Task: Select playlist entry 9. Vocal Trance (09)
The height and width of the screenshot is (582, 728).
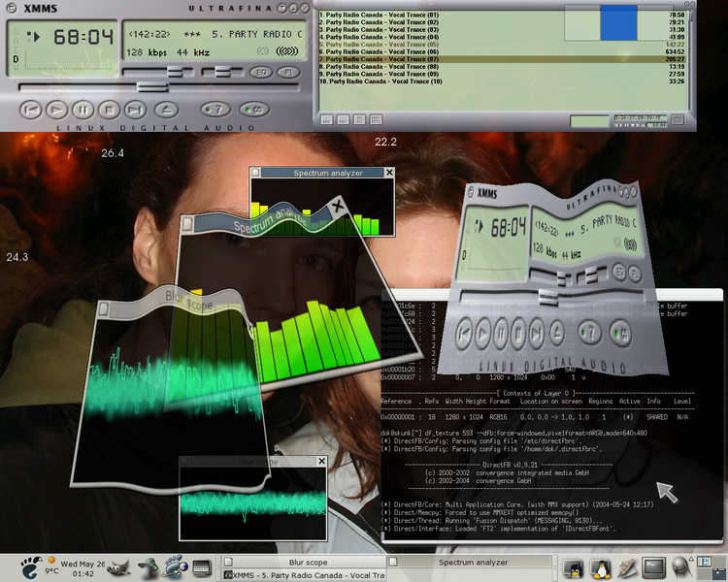Action: coord(502,75)
